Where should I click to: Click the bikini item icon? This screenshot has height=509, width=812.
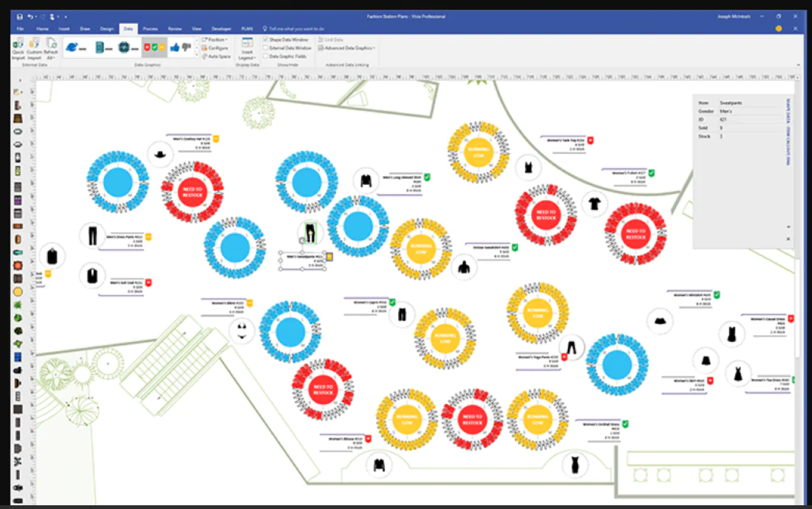point(242,331)
